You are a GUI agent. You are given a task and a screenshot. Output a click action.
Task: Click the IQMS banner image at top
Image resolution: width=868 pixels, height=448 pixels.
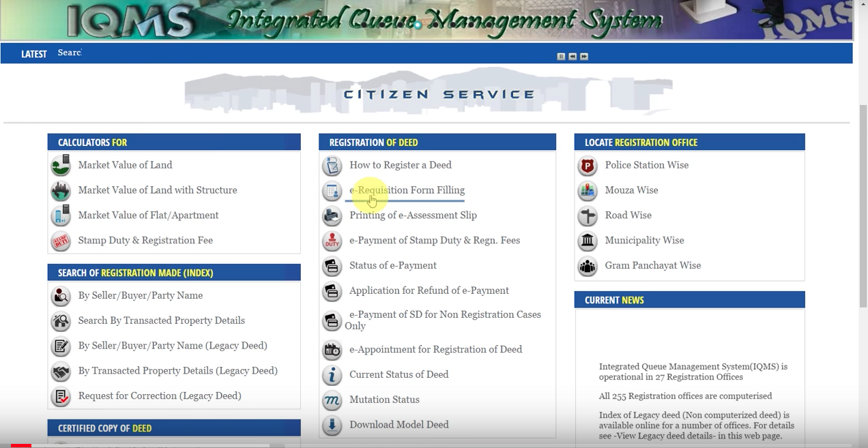(x=426, y=20)
